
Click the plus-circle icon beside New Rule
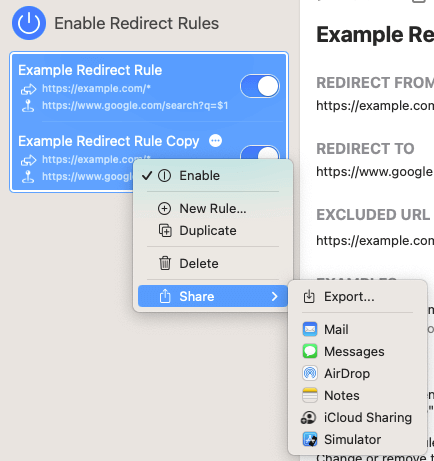pos(164,209)
